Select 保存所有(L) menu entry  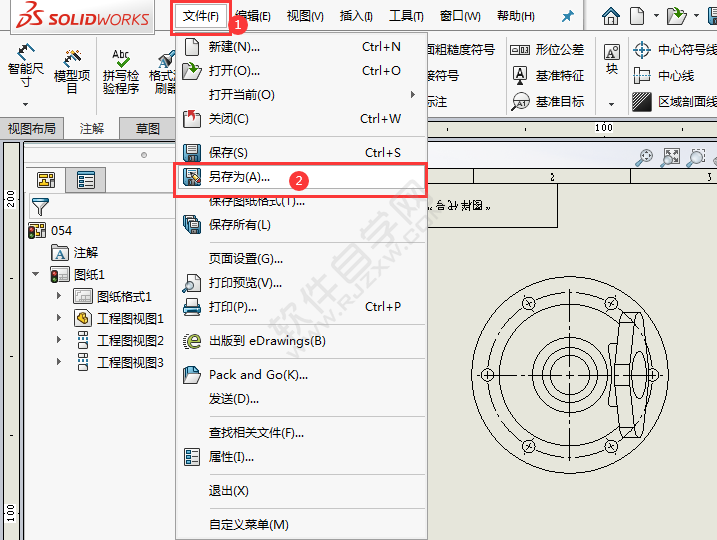click(x=301, y=225)
